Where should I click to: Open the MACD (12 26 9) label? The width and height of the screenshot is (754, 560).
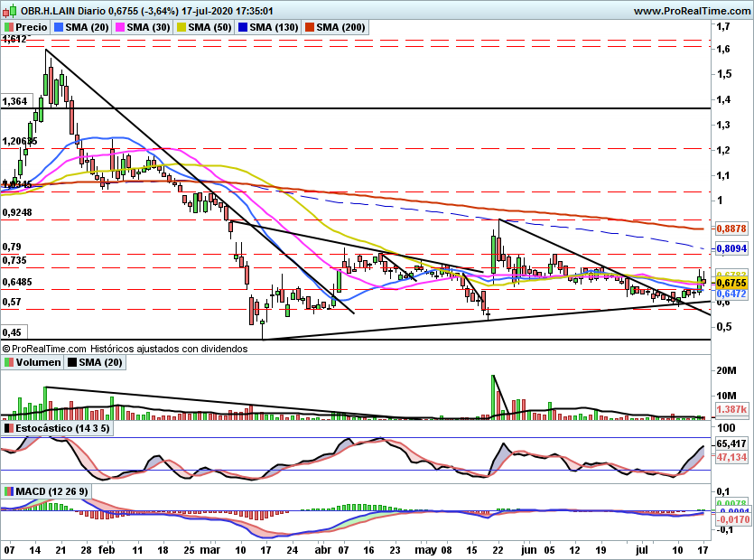click(x=52, y=491)
